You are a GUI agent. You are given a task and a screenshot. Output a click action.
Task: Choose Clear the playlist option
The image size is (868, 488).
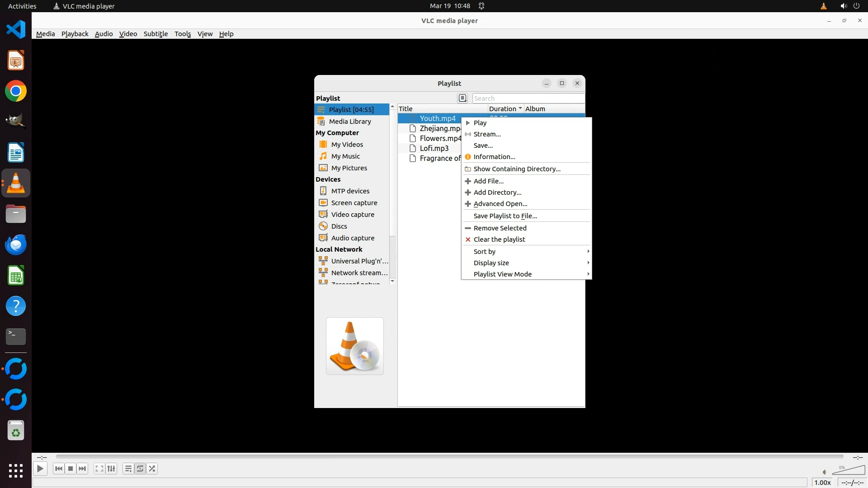click(499, 239)
